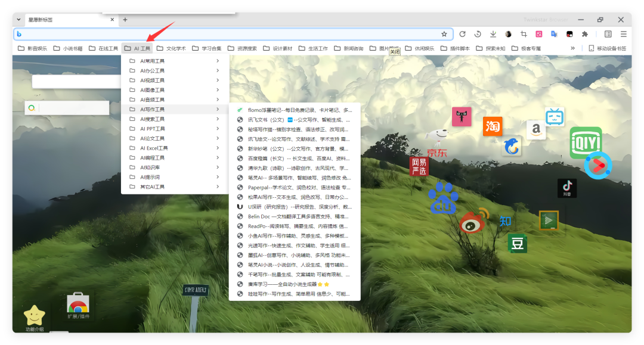Click the reload page icon

coord(463,34)
